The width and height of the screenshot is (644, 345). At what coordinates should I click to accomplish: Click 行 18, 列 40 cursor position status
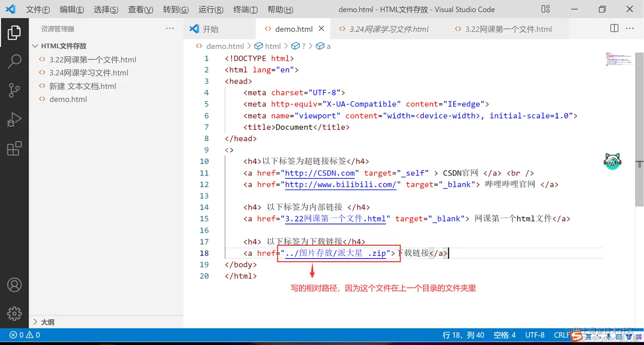tap(463, 335)
